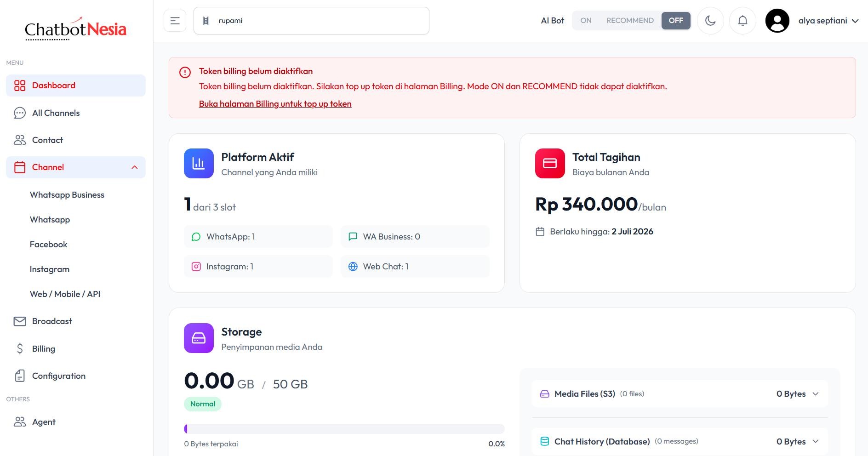Screen dimensions: 868x456
Task: Open Configuration menu item
Action: tap(76, 376)
